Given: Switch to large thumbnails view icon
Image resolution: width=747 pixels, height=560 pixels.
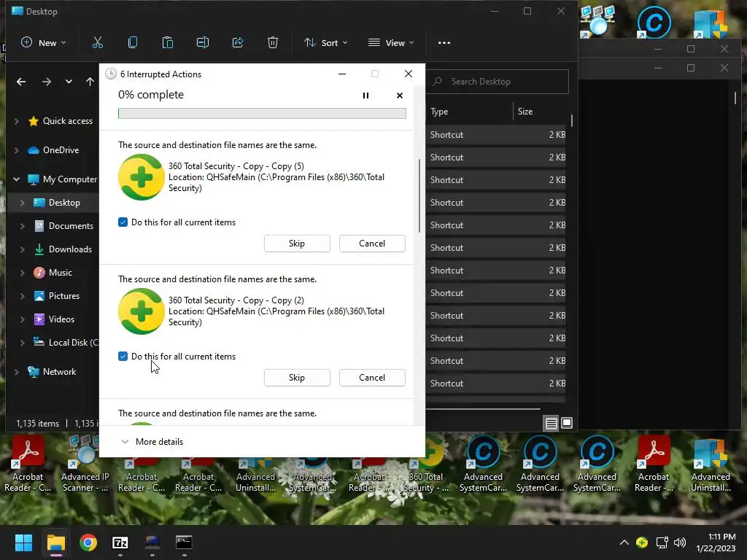Looking at the screenshot, I should [567, 423].
